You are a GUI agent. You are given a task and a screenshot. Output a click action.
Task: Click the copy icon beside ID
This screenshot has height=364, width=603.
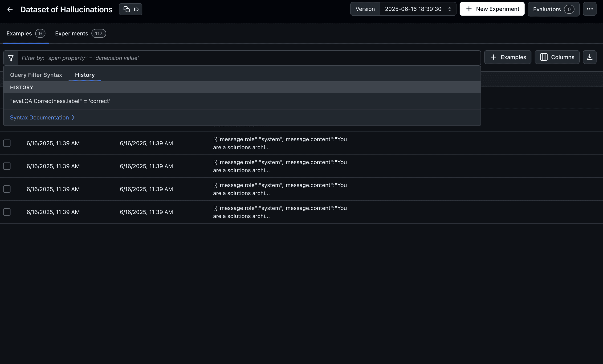(126, 9)
